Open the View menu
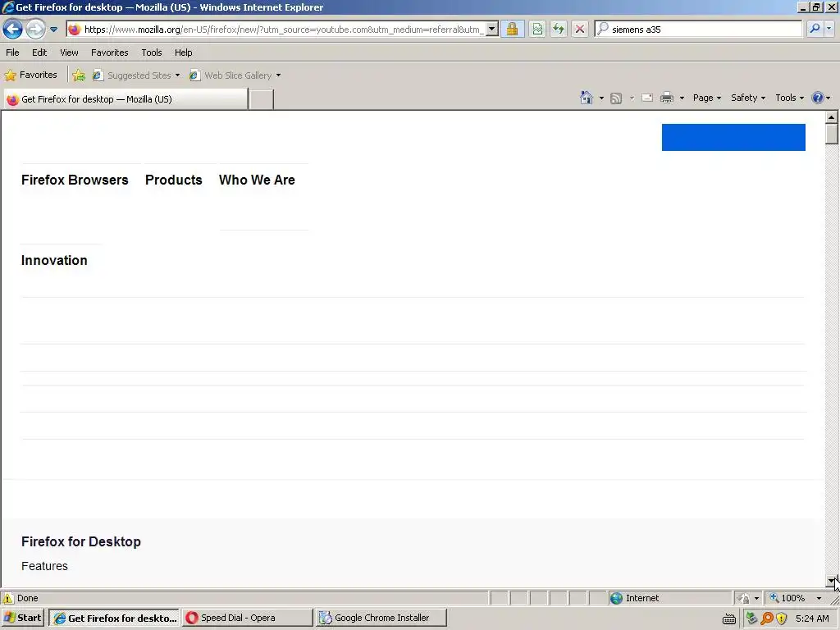The image size is (840, 630). pos(69,52)
